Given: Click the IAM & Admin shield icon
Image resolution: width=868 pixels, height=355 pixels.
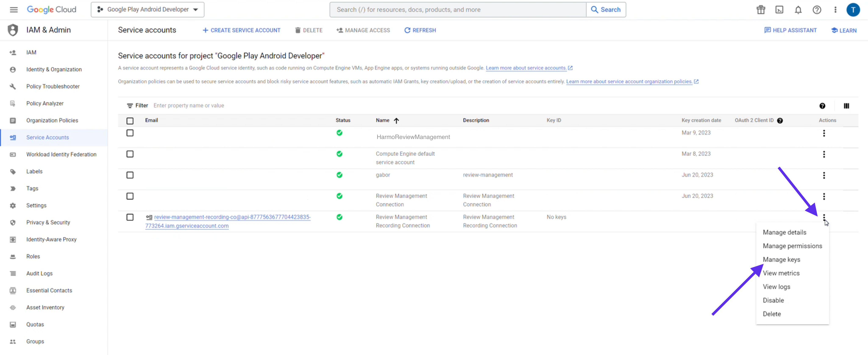Looking at the screenshot, I should coord(13,30).
